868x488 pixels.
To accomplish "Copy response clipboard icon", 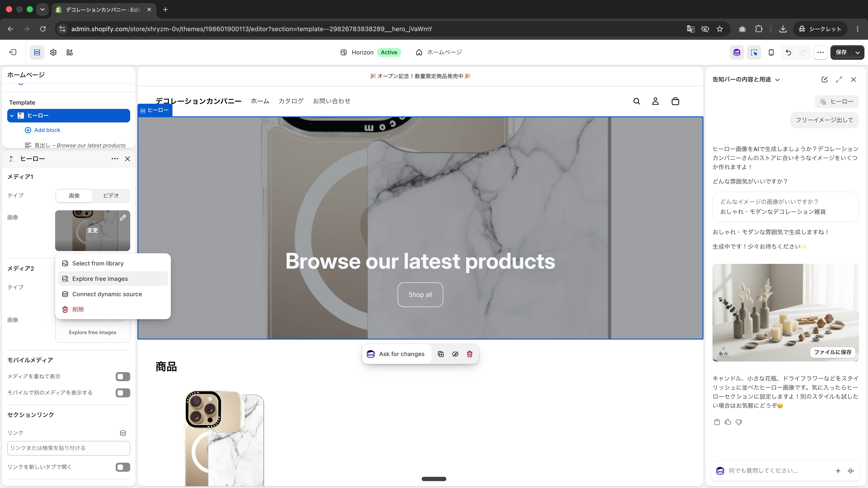I will click(717, 422).
